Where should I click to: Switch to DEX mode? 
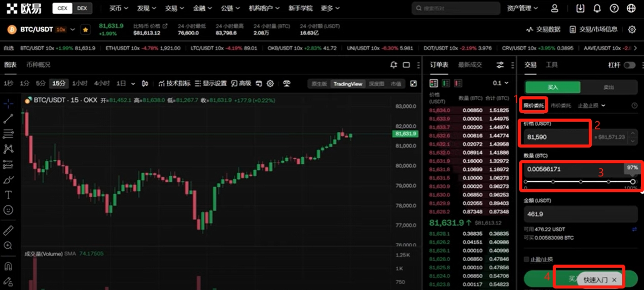coord(82,9)
